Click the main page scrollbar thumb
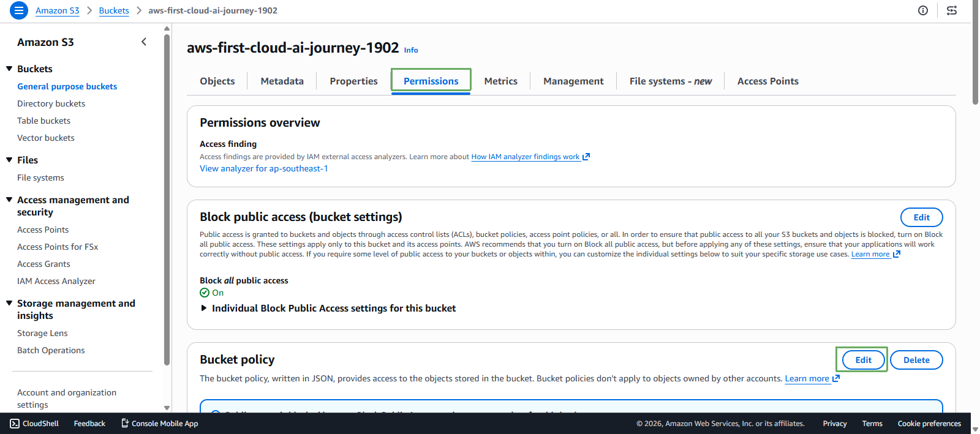Viewport: 980px width, 434px height. 975,53
